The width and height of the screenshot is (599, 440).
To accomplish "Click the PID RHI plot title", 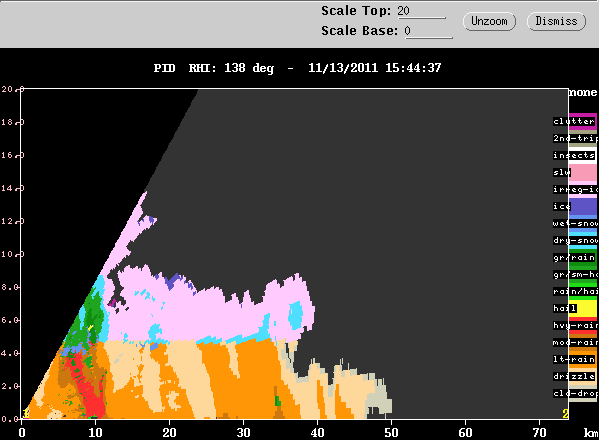I will pos(298,68).
